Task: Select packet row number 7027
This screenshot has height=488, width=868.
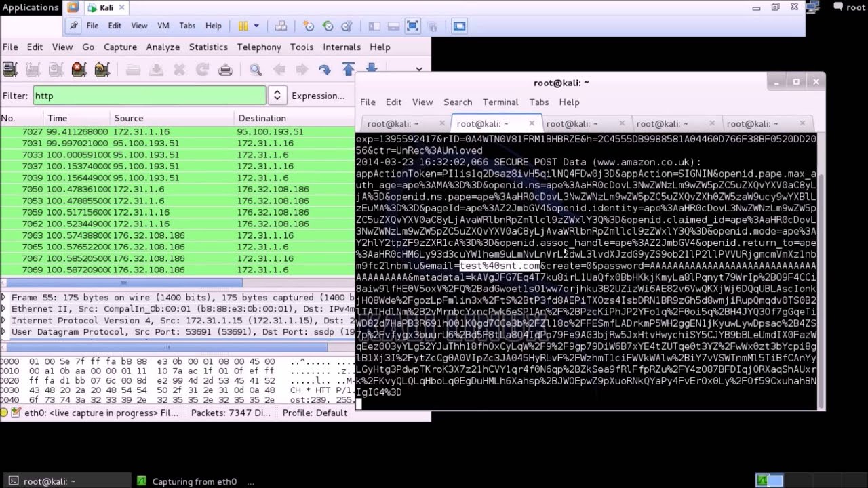Action: coord(177,131)
